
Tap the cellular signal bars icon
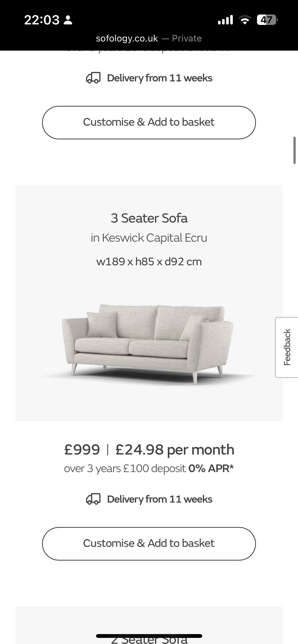pos(225,20)
